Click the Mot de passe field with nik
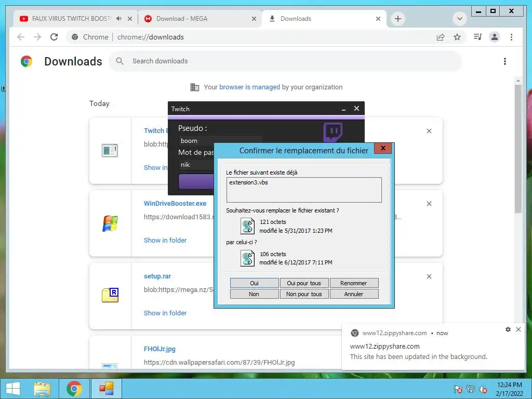The width and height of the screenshot is (532, 399). click(196, 165)
